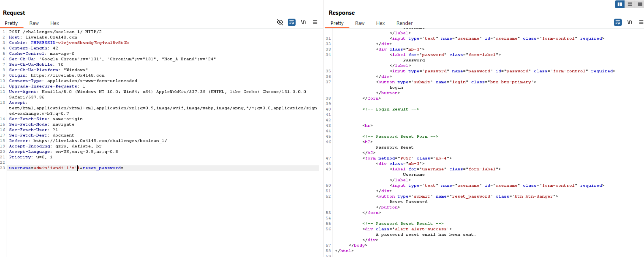Select combined tabbed layout icon
The image size is (644, 257).
640,4
